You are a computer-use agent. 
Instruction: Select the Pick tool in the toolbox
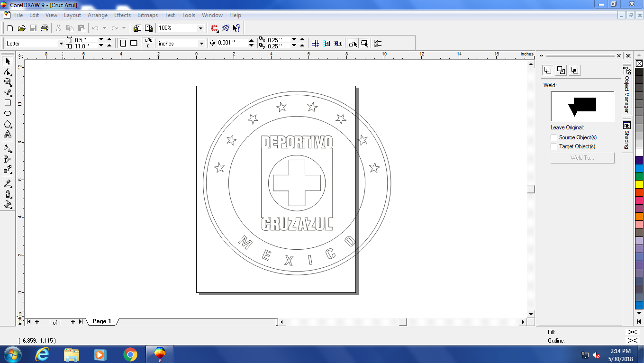click(8, 62)
